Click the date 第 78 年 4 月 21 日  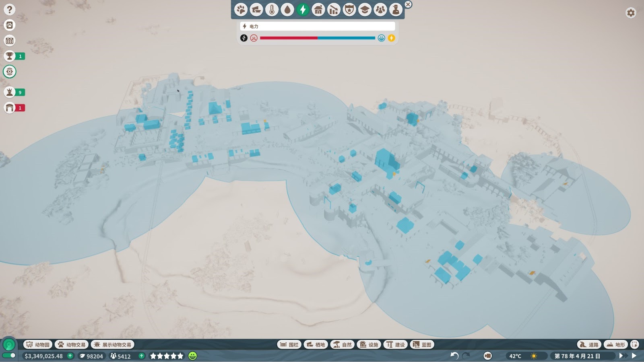point(577,356)
